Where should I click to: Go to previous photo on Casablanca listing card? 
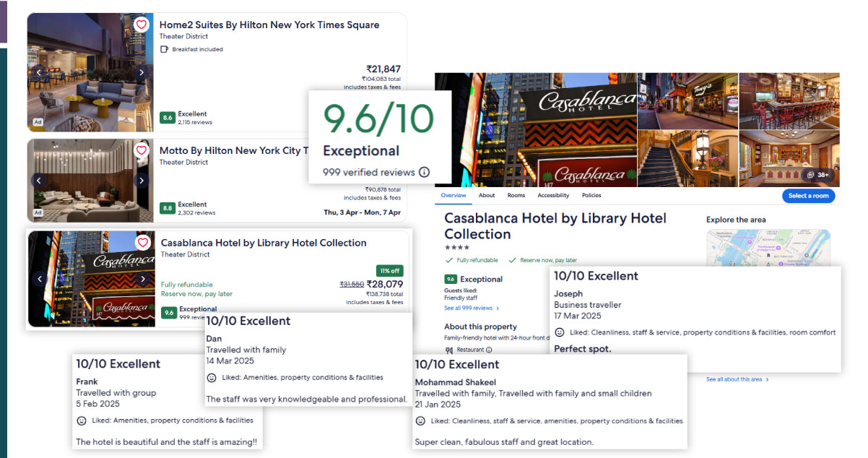pyautogui.click(x=40, y=279)
